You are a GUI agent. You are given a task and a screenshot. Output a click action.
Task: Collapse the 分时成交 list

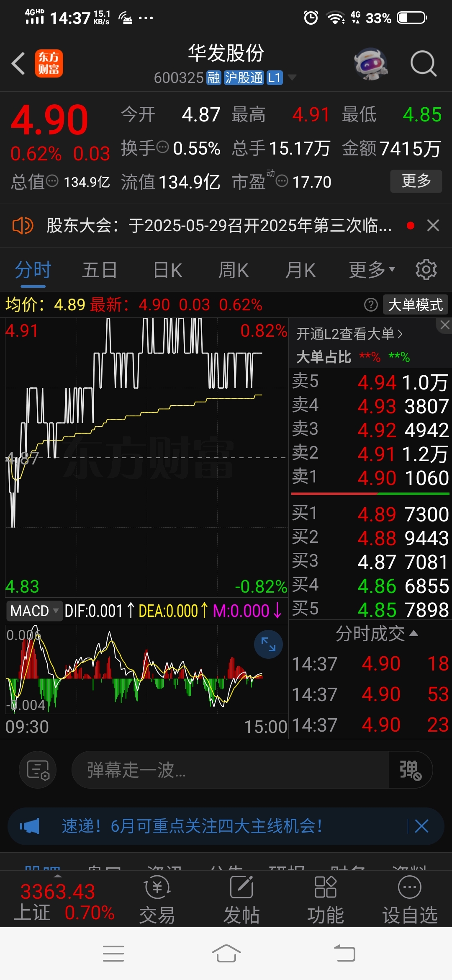pyautogui.click(x=377, y=634)
